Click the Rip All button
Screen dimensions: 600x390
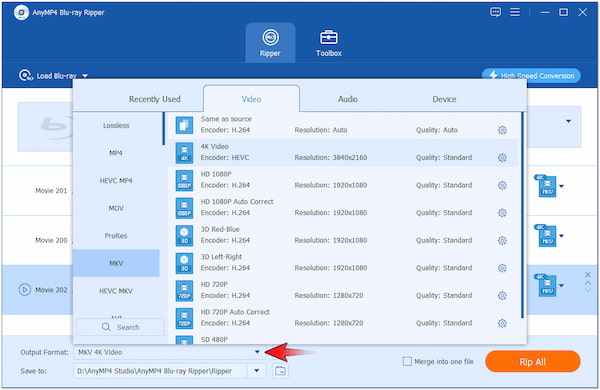coord(533,362)
